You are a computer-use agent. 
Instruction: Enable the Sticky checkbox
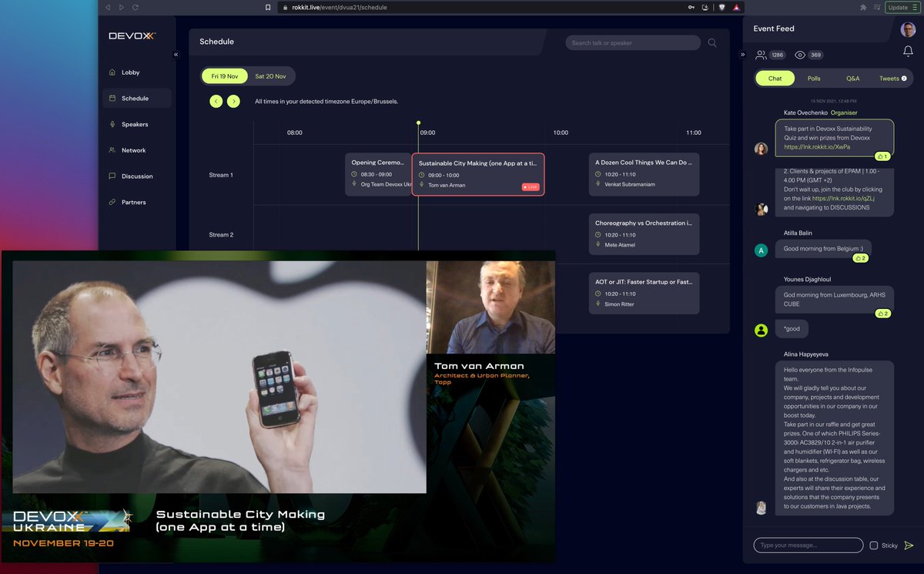click(x=873, y=545)
